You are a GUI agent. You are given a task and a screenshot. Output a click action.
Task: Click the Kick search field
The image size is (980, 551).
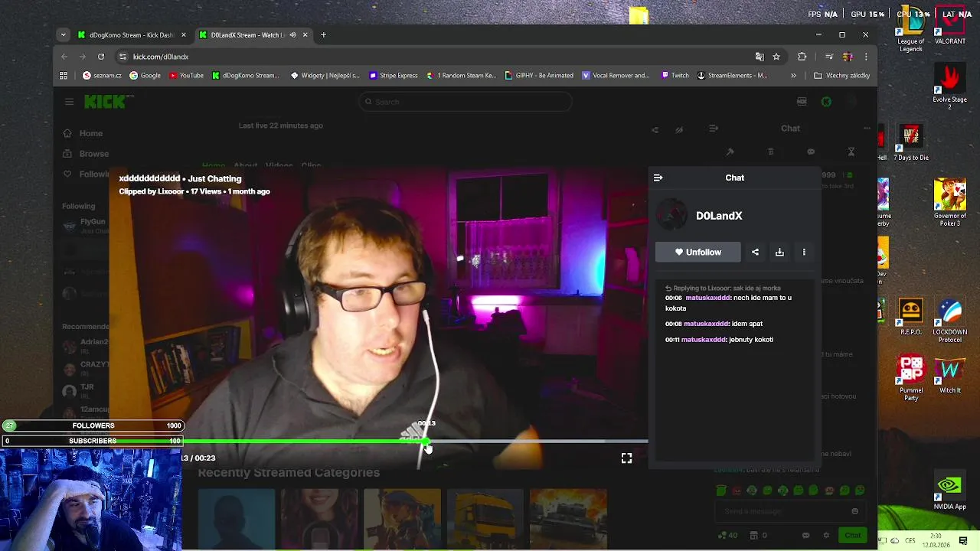pos(465,102)
